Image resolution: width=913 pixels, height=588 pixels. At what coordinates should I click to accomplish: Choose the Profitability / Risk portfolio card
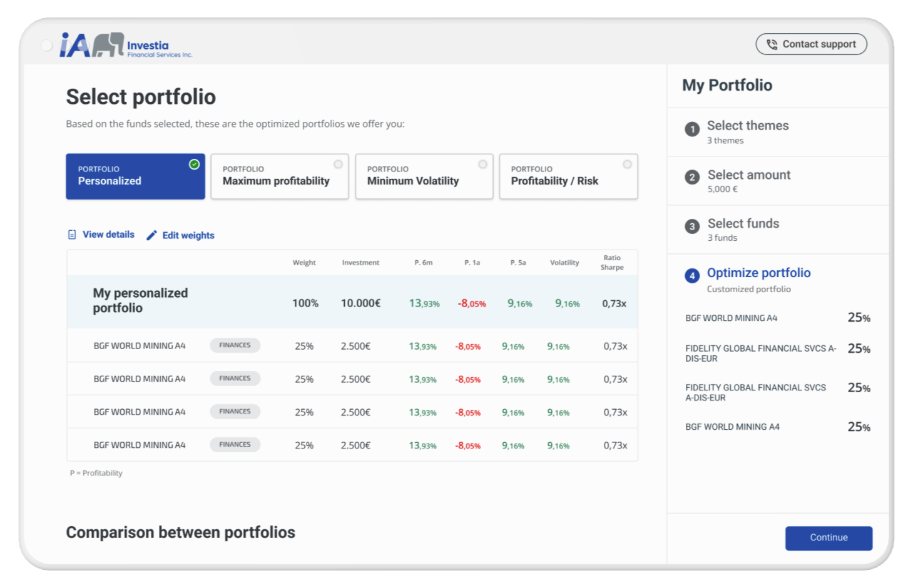point(569,176)
